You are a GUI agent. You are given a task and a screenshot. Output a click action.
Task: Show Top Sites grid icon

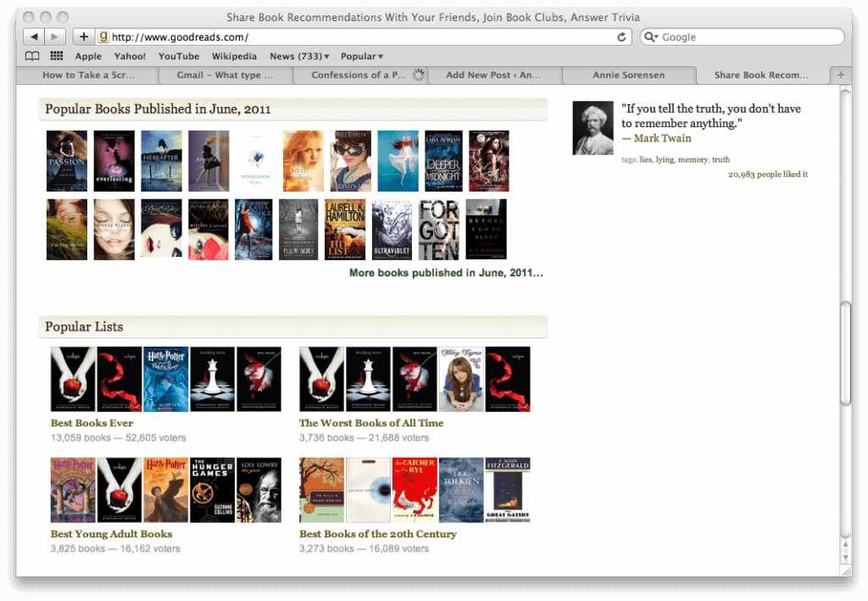(57, 56)
